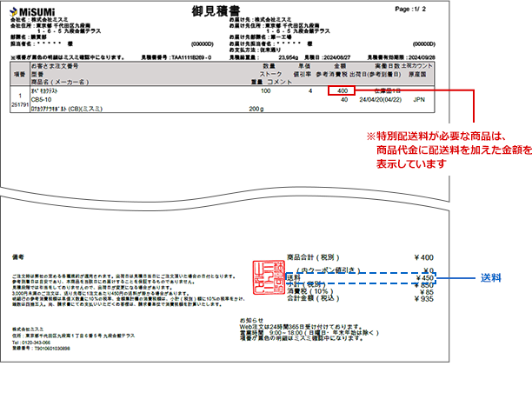532x406 pixels.
Task: Select the shipping fee '¥450'
Action: pos(424,278)
